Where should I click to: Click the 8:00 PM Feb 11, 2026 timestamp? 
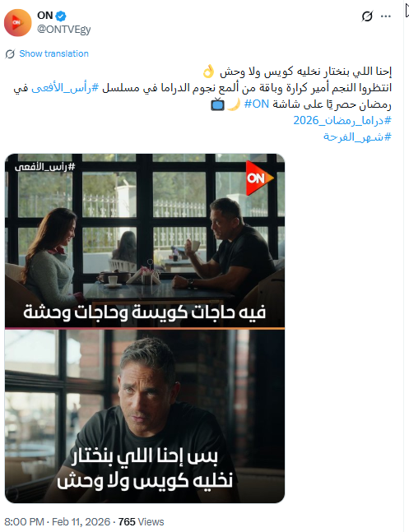click(x=58, y=521)
